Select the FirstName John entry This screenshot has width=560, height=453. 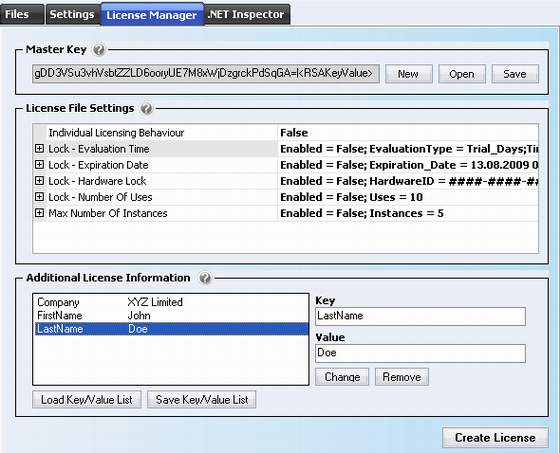[x=171, y=315]
